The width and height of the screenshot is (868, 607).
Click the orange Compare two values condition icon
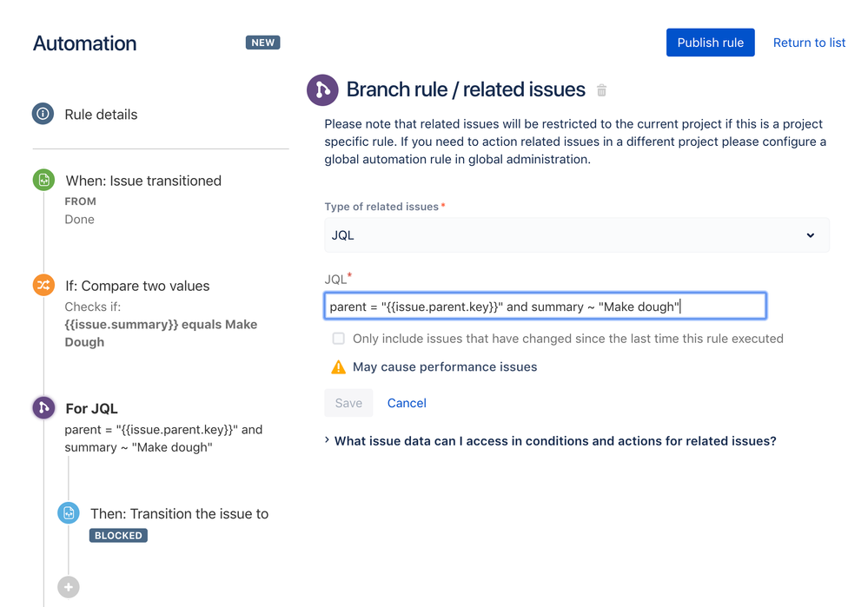tap(43, 285)
